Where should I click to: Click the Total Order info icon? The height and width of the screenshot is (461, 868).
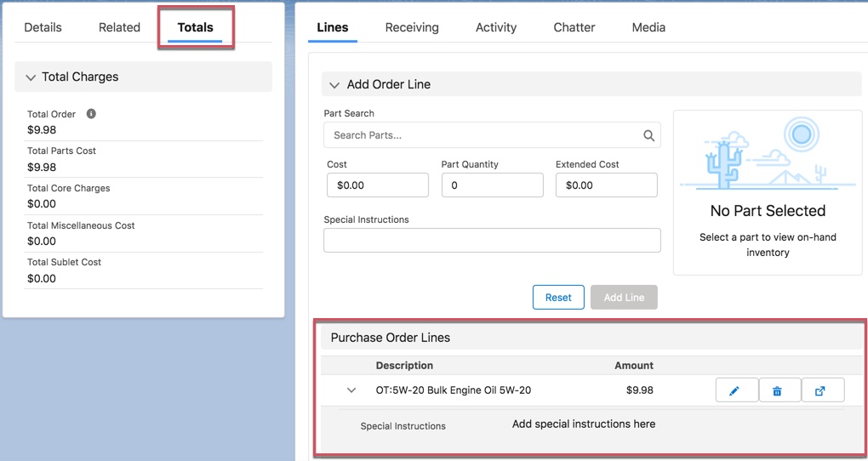click(91, 113)
